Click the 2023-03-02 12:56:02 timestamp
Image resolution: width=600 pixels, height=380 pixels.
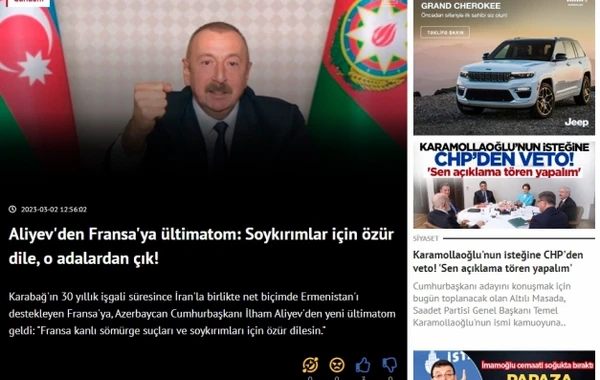[54, 209]
